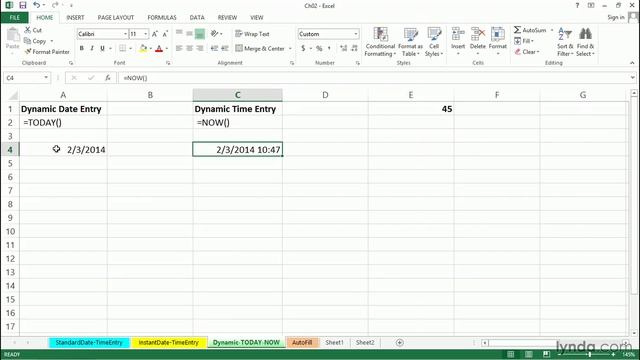Toggle right horizontal alignment
The image size is (640, 360).
(200, 49)
